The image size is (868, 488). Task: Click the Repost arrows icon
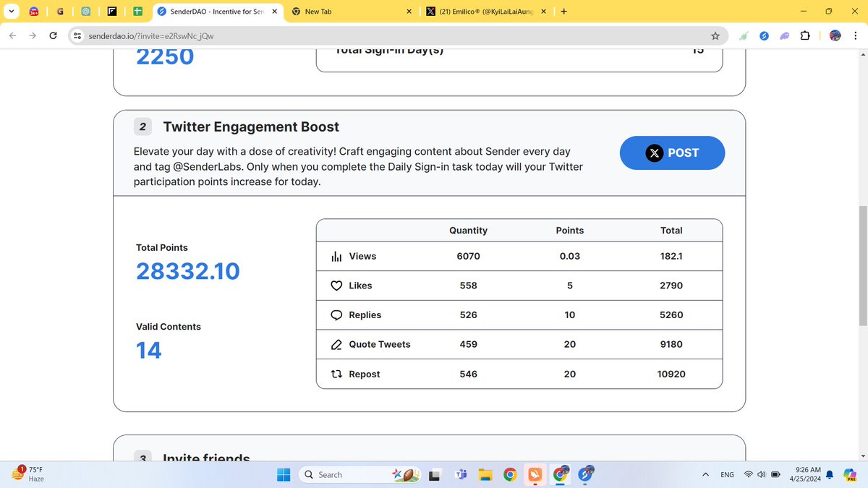[336, 374]
